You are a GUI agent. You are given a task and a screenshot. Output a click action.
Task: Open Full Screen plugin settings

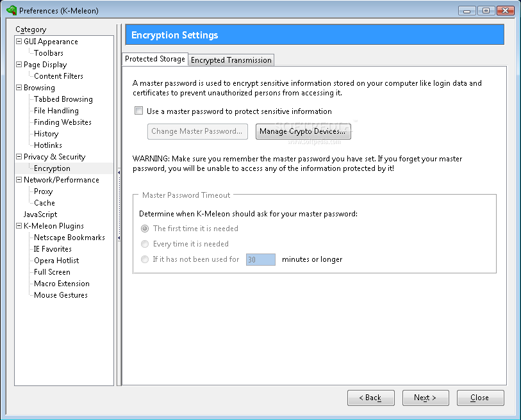click(x=52, y=272)
